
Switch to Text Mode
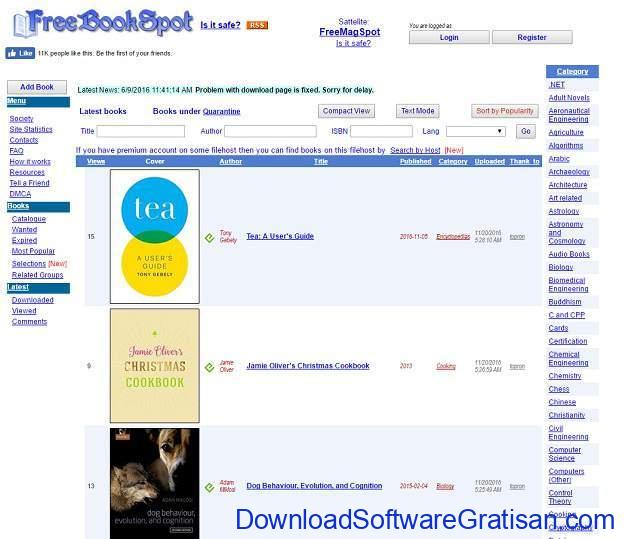[x=417, y=111]
